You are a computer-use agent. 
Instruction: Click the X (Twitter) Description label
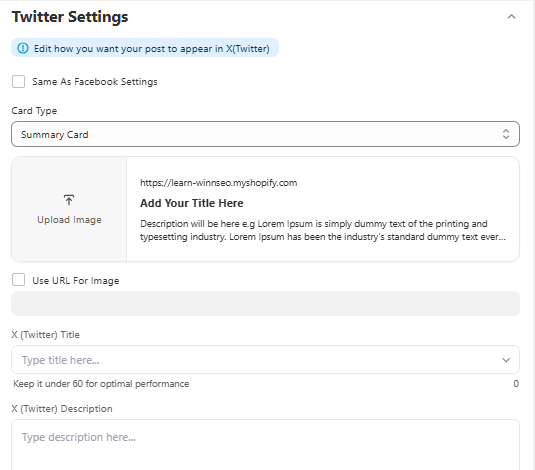(62, 409)
